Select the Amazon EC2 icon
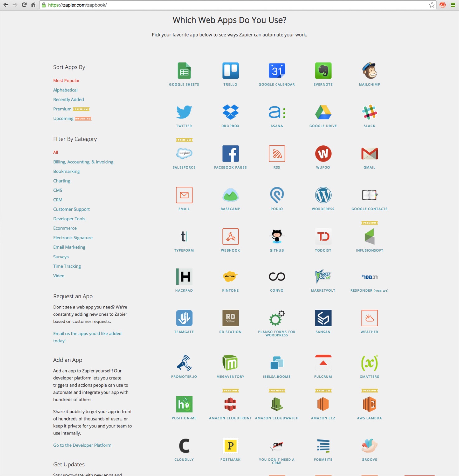Image resolution: width=459 pixels, height=476 pixels. (x=323, y=404)
